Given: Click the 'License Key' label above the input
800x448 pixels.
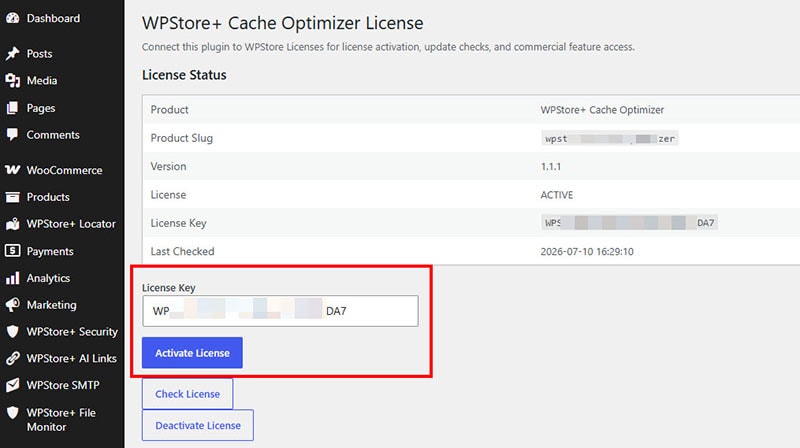Looking at the screenshot, I should point(169,288).
